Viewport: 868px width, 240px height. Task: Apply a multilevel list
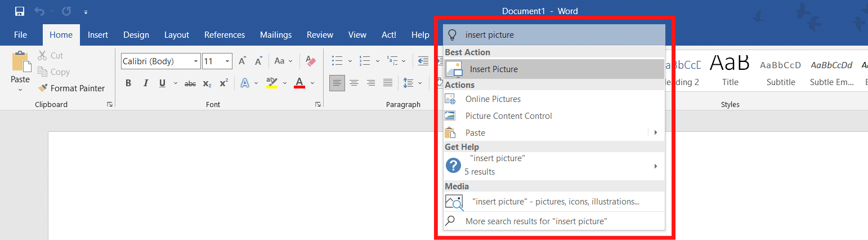[393, 61]
